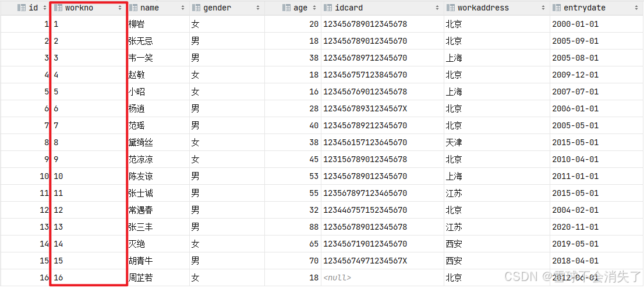The image size is (644, 288).
Task: Click age value 53
Action: pos(314,176)
